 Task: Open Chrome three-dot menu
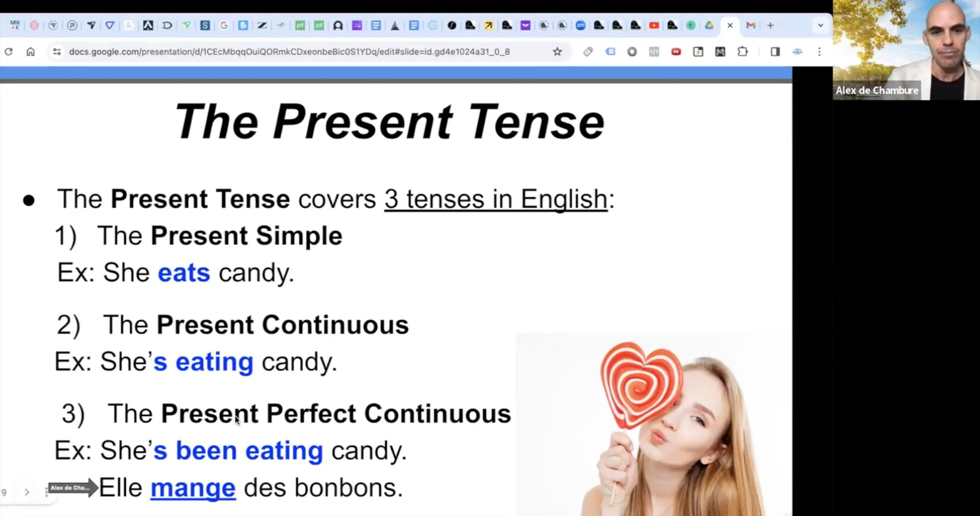coord(819,52)
